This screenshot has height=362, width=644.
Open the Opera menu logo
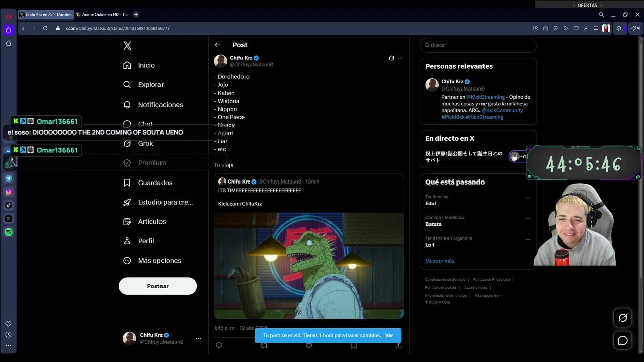(x=8, y=16)
